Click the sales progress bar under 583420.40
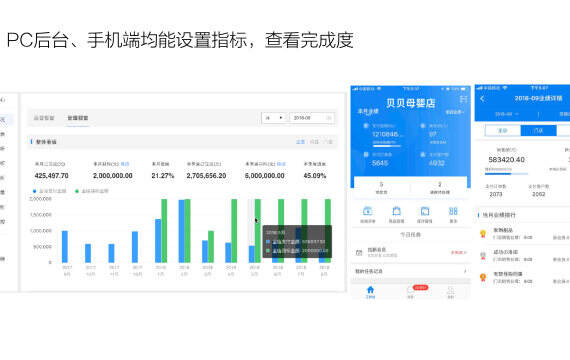The image size is (570, 360). pos(506,173)
